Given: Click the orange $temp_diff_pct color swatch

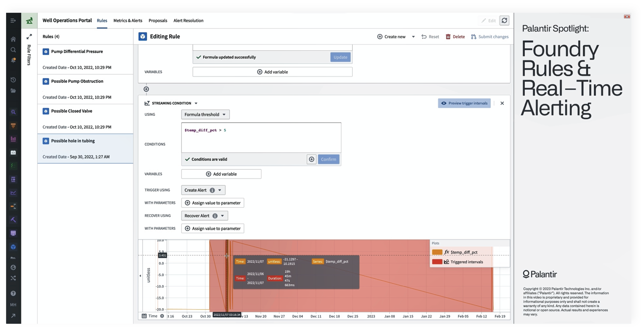Looking at the screenshot, I should click(437, 252).
